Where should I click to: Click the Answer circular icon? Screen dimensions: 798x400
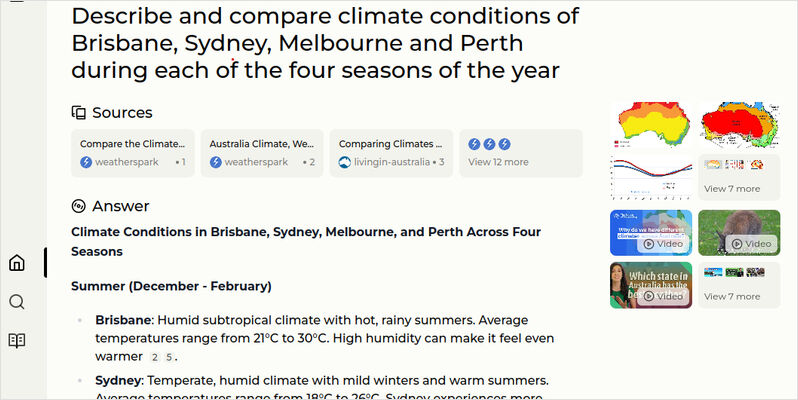[x=78, y=206]
